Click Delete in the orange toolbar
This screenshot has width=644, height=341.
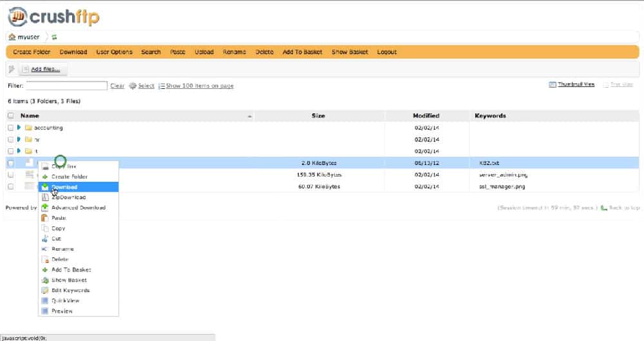(265, 52)
